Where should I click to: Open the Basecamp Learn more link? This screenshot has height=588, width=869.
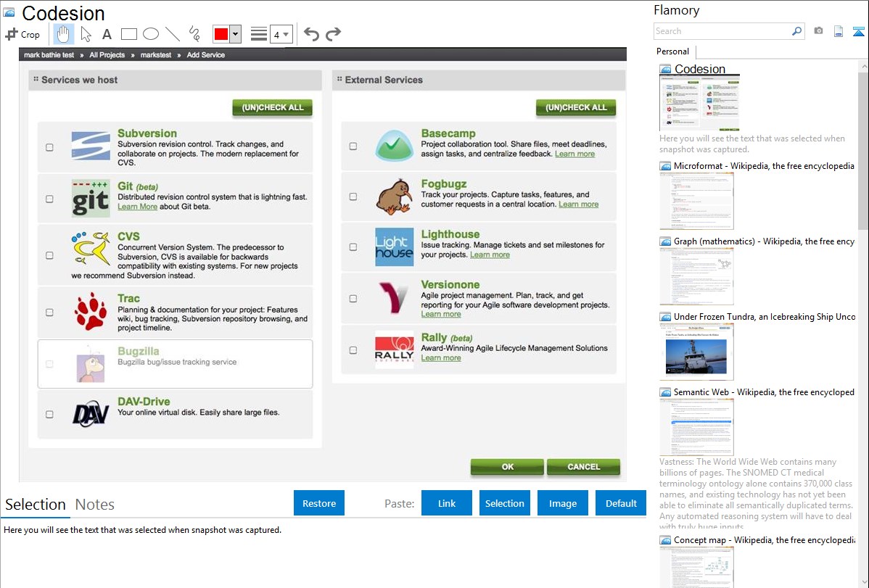[574, 154]
